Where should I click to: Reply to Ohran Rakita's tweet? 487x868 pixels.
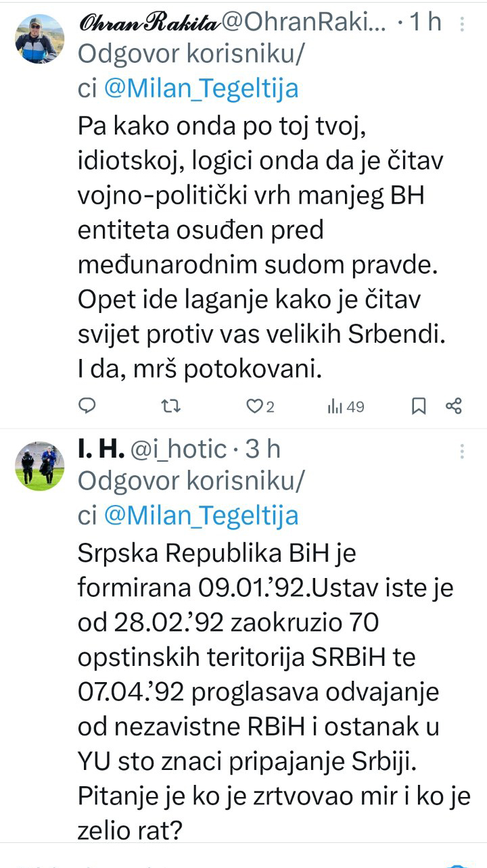pos(87,406)
